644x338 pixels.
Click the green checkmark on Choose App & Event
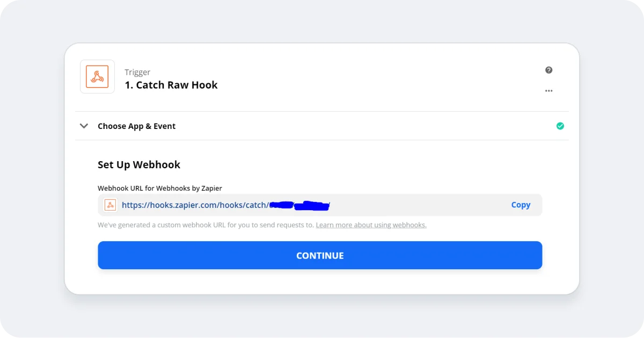(560, 126)
